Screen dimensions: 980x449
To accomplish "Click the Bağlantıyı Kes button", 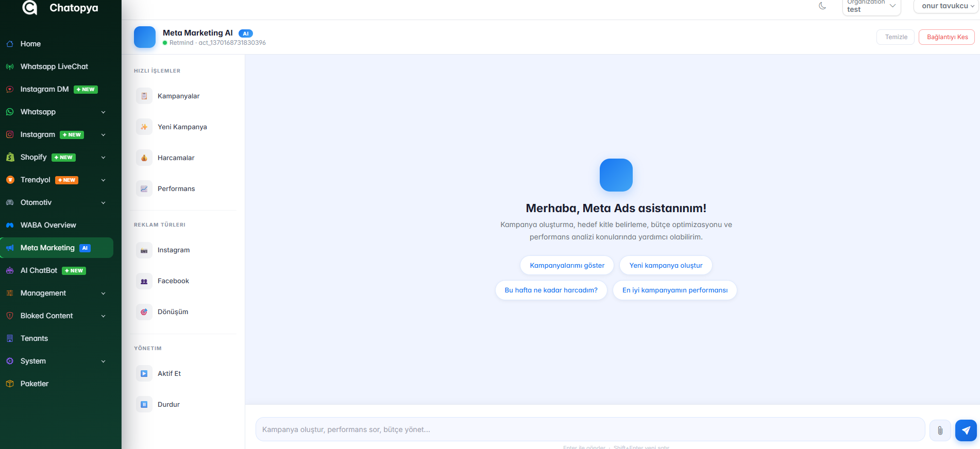I will click(947, 37).
